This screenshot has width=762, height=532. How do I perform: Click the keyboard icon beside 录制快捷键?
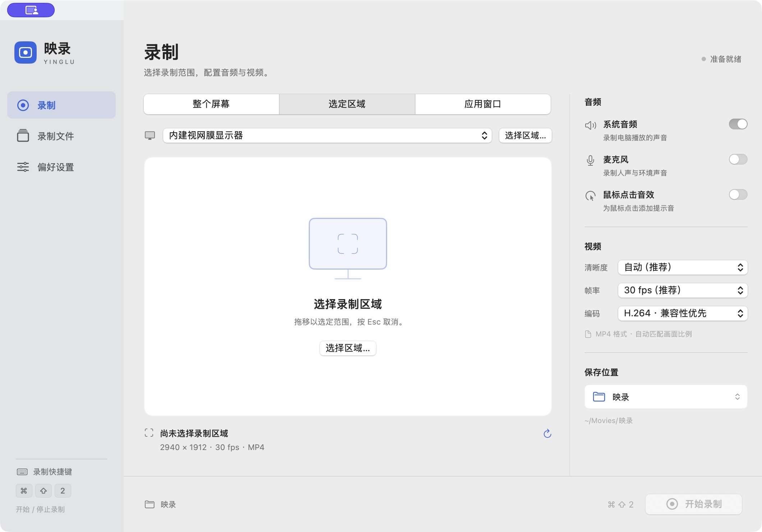pyautogui.click(x=22, y=472)
